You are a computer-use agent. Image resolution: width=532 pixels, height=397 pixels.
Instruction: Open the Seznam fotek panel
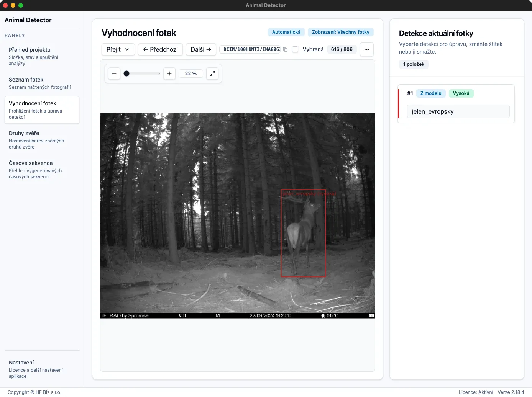42,83
